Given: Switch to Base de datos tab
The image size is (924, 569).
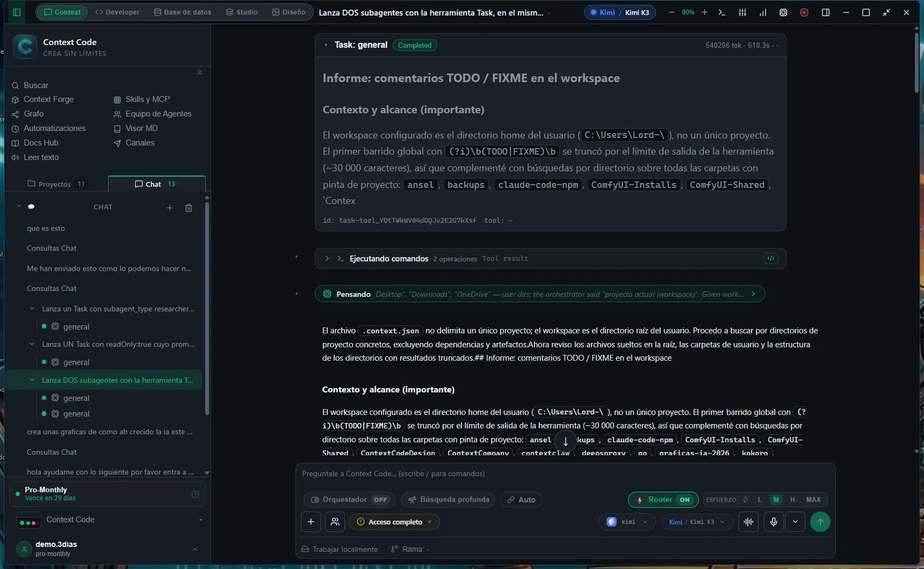Looking at the screenshot, I should click(183, 12).
